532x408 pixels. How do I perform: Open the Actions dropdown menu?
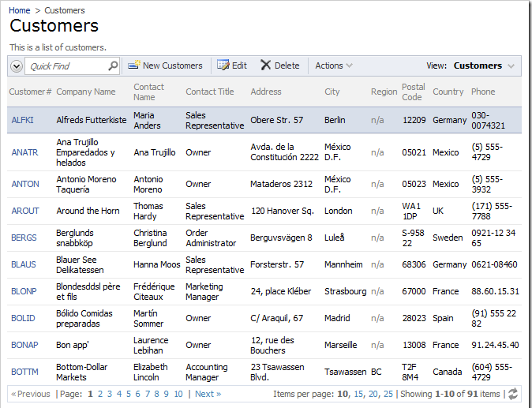coord(334,66)
